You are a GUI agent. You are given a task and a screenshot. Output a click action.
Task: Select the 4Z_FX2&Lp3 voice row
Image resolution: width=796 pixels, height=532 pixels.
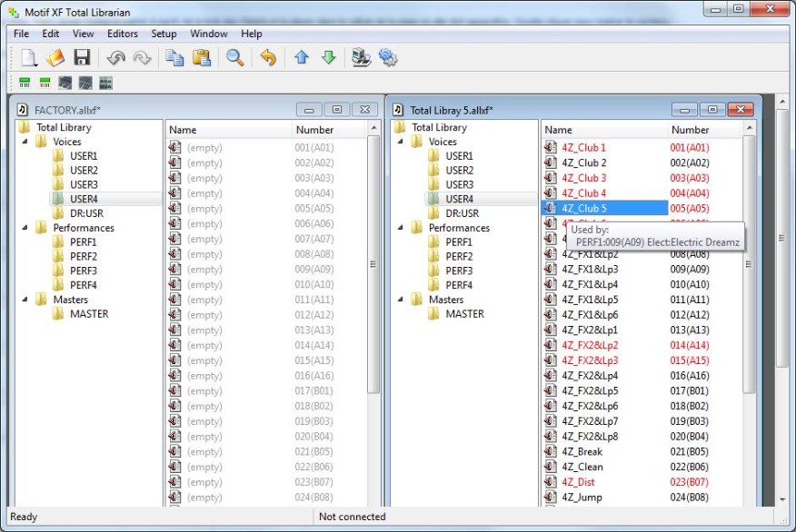642,360
